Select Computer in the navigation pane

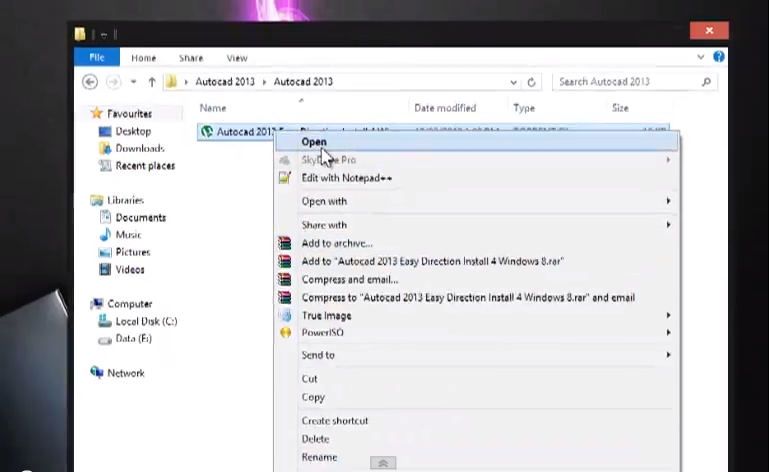click(129, 304)
